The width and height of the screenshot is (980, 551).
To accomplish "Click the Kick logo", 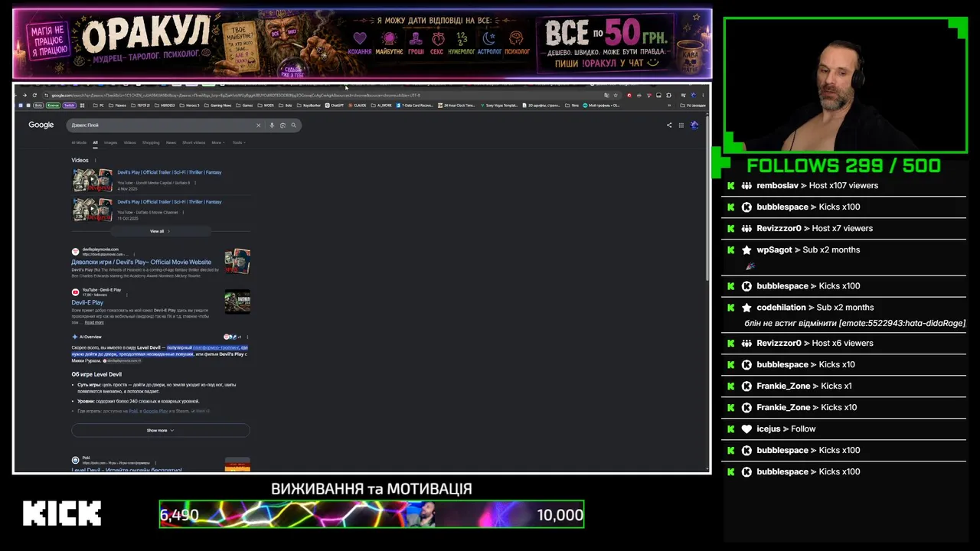I will (x=61, y=514).
